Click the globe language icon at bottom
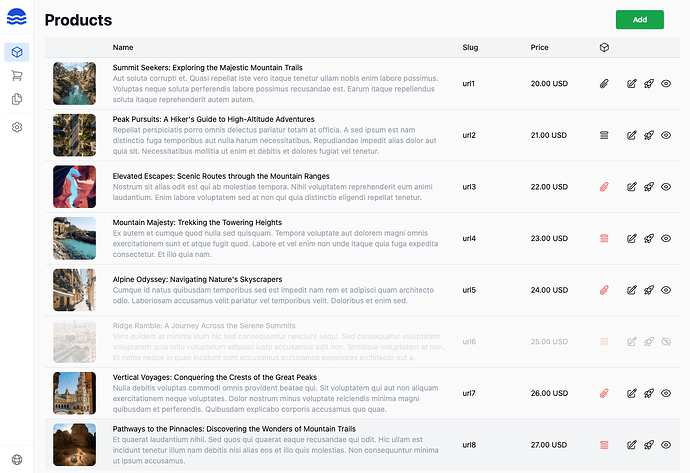This screenshot has height=473, width=690. (x=17, y=459)
